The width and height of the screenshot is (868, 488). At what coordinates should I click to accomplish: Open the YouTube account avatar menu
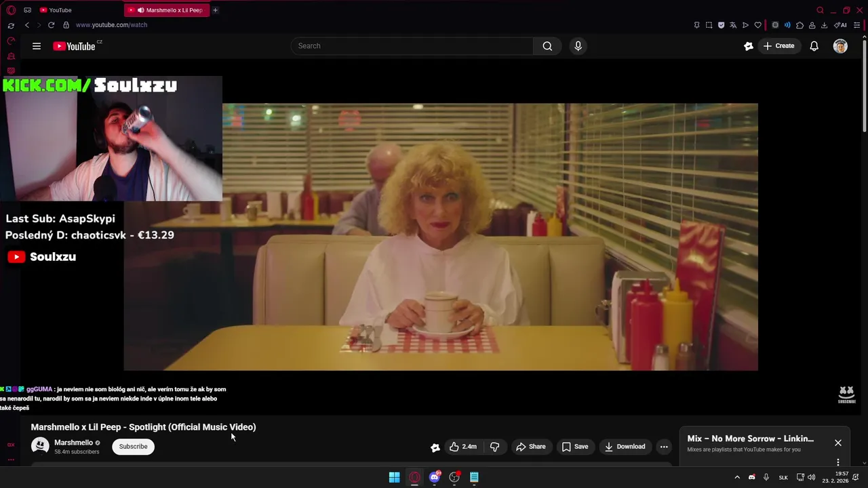click(x=840, y=46)
